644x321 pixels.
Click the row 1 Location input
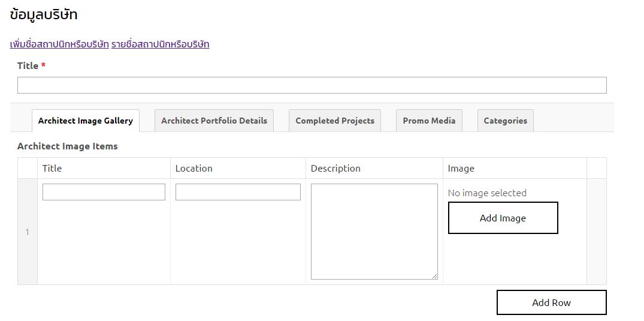tap(238, 192)
